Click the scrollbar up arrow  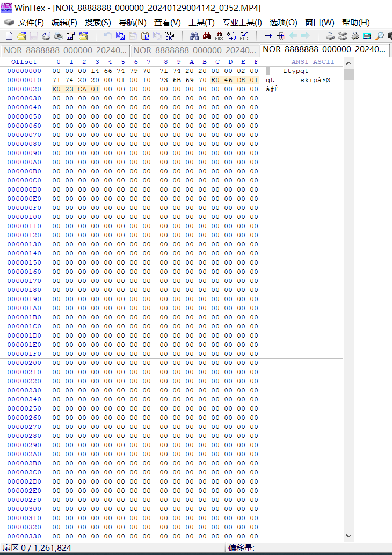pyautogui.click(x=349, y=63)
